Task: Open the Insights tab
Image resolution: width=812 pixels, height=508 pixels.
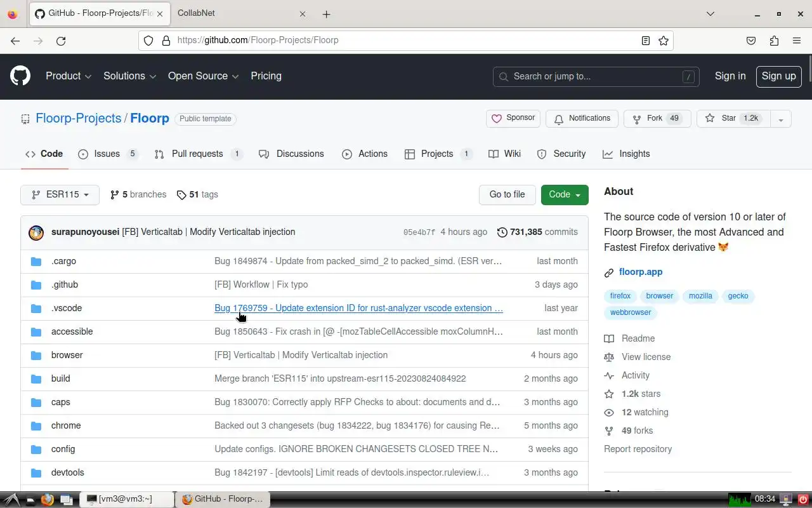Action: pos(627,154)
